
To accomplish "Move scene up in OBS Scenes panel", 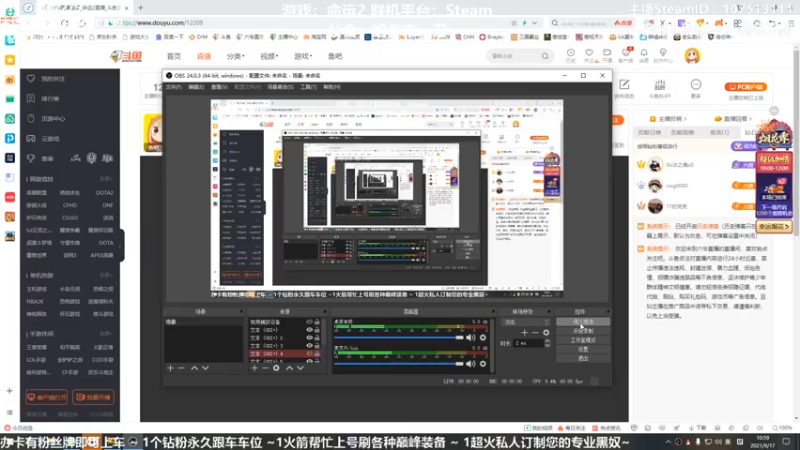I will [x=194, y=368].
